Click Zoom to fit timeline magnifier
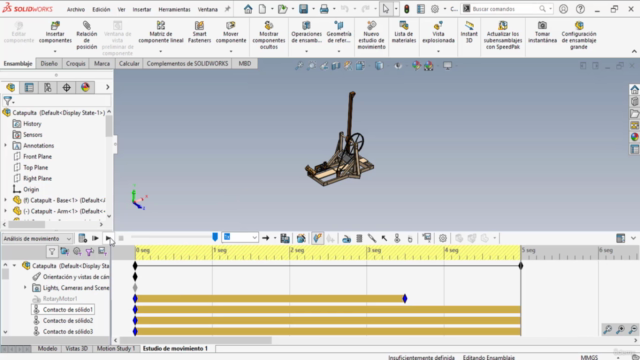The width and height of the screenshot is (640, 360). coord(607,329)
